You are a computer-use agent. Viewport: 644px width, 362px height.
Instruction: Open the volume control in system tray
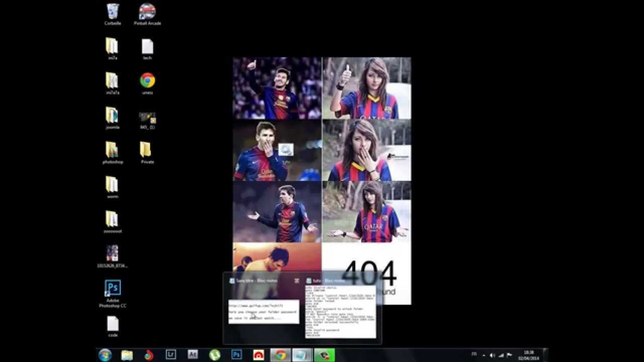click(492, 355)
